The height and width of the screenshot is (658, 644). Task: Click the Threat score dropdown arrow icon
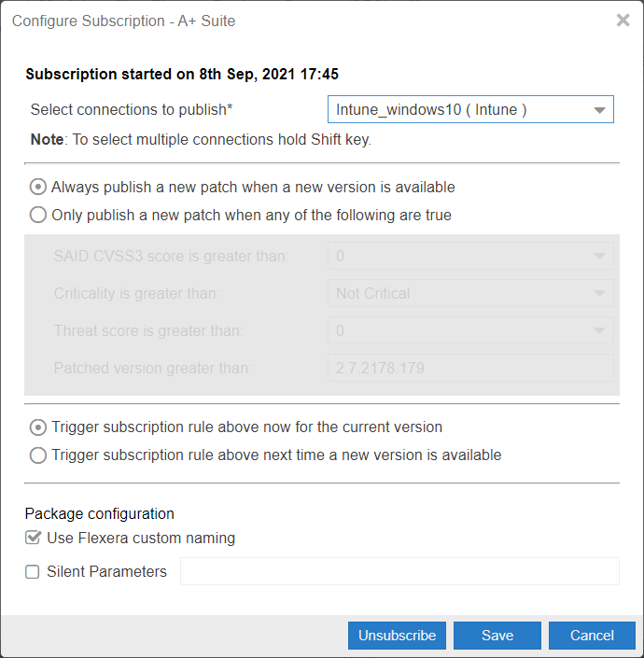599,330
